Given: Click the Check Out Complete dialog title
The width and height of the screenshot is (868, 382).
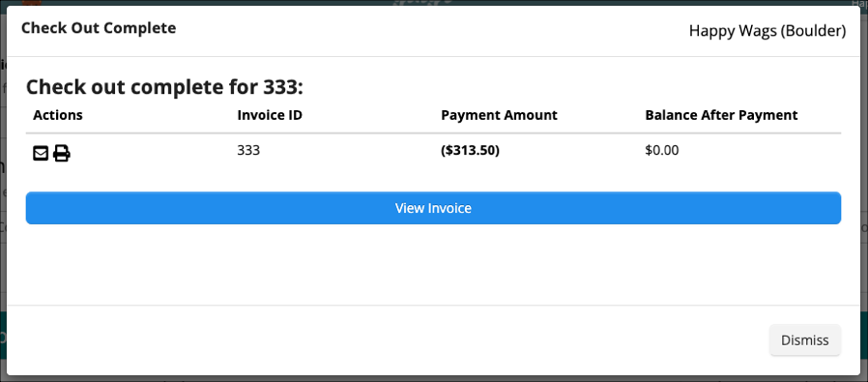Looking at the screenshot, I should pyautogui.click(x=99, y=28).
